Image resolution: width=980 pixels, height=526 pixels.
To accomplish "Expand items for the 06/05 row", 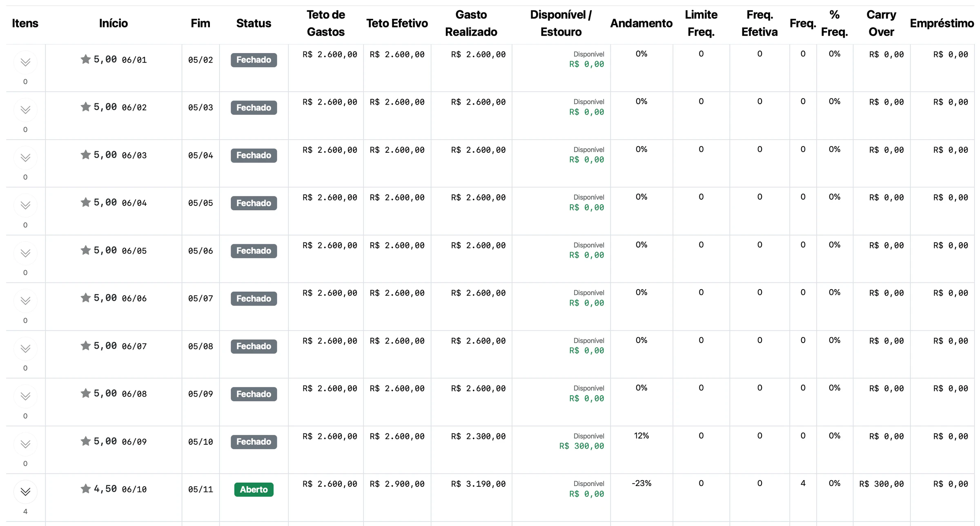I will pos(25,253).
